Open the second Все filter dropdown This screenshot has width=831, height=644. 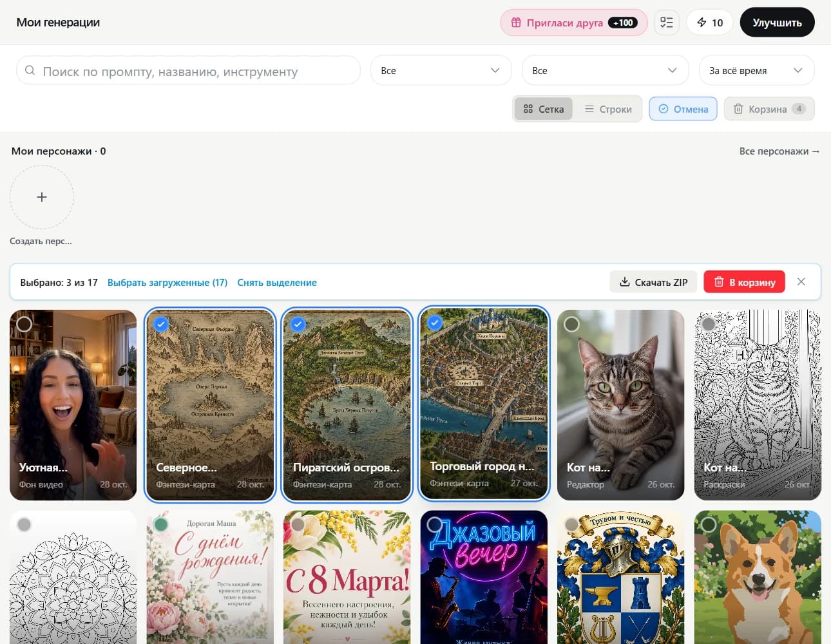coord(605,70)
